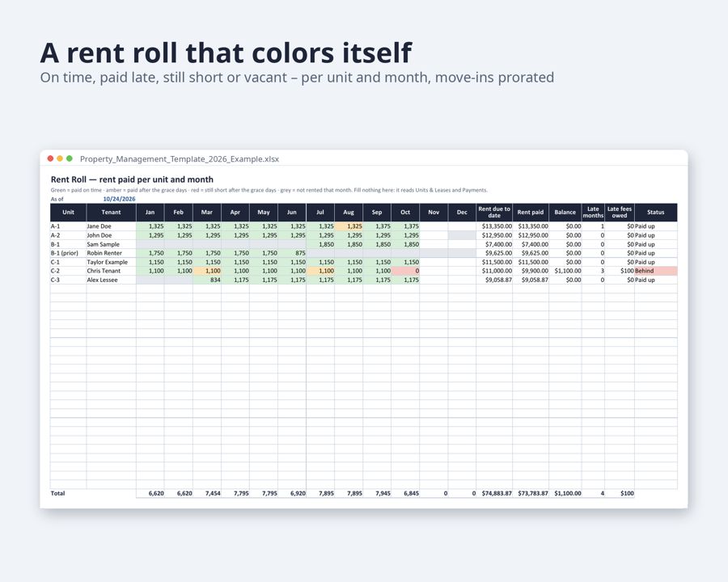
Task: Click tenant cell Sam Sample
Action: 111,244
